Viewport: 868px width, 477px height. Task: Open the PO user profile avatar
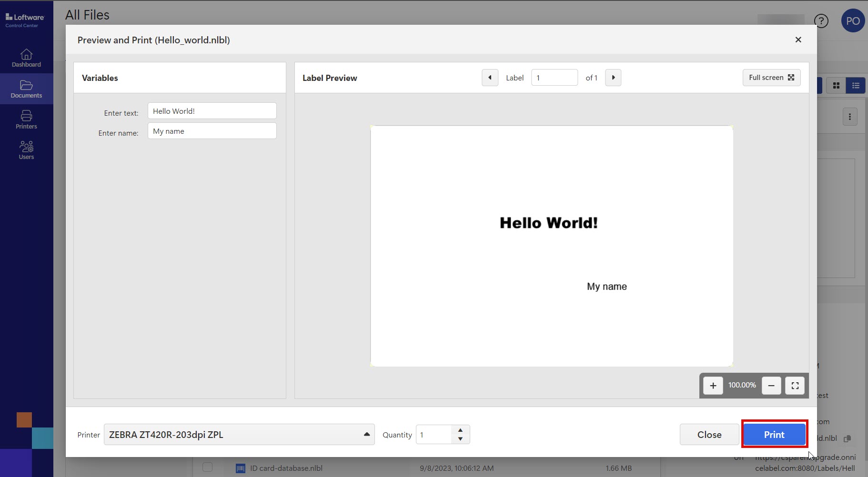pos(852,21)
